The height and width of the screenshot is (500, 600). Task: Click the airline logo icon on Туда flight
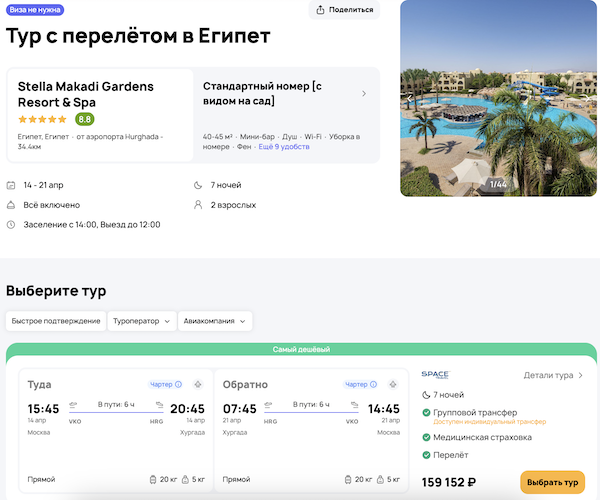coord(197,384)
